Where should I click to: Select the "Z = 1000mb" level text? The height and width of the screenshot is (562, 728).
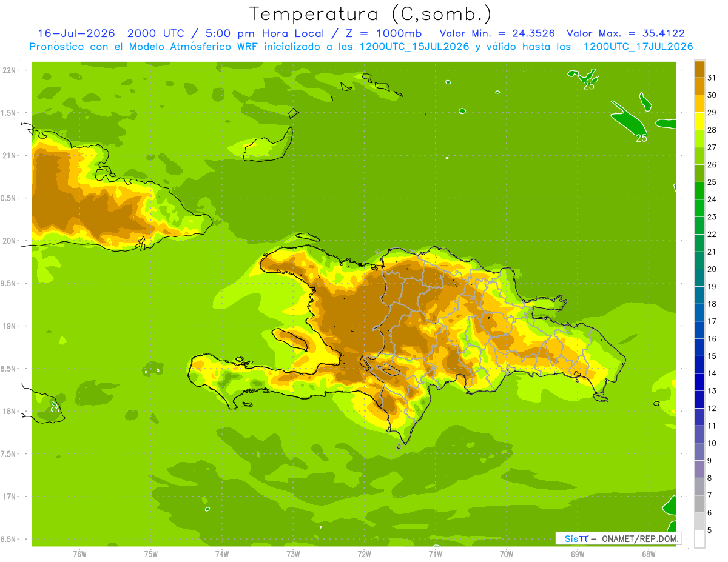tap(379, 33)
